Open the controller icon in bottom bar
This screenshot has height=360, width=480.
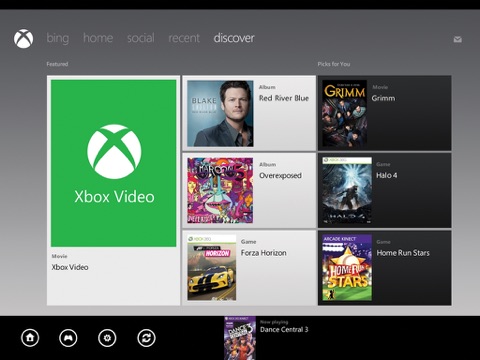pos(68,338)
